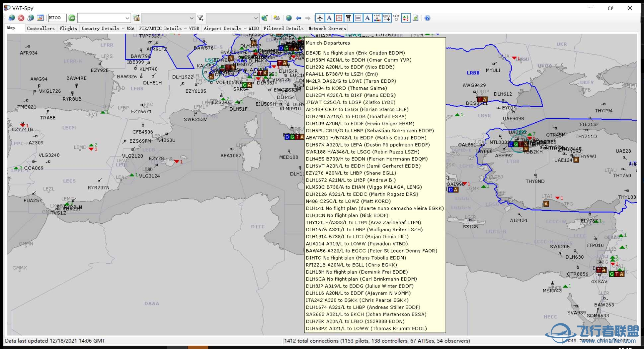
Task: Click the D A controller badge near OAL998
Action: coord(453,190)
